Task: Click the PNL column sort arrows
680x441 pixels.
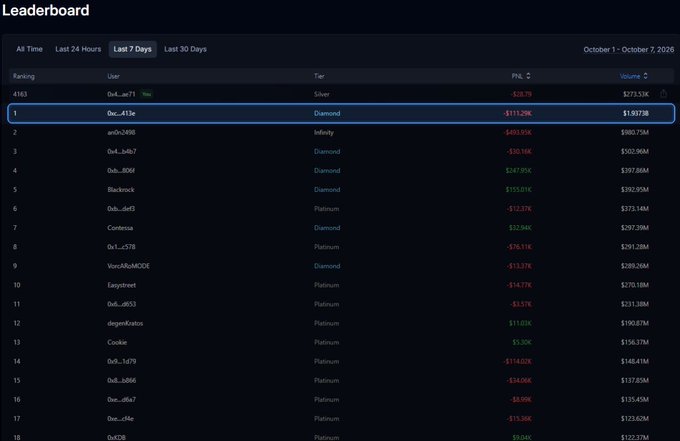Action: [528, 76]
